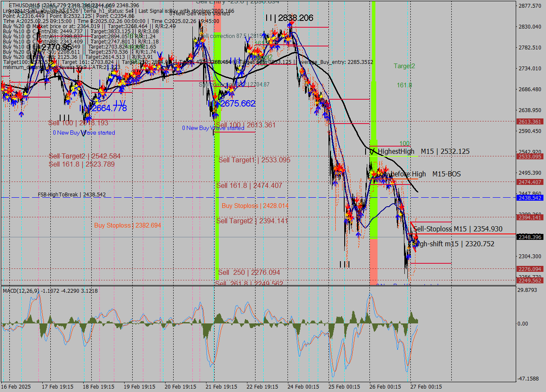Click the Sell Target1 2533.095 text

click(254, 160)
